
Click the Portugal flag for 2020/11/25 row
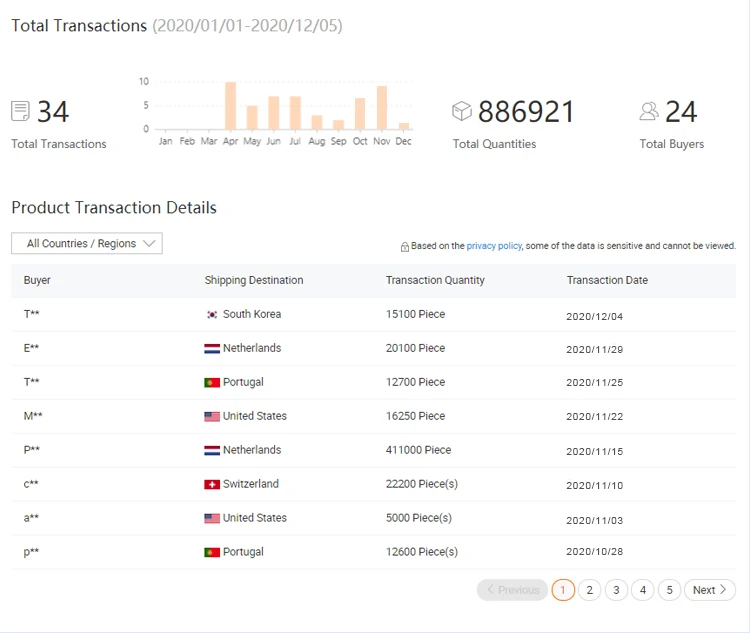tap(212, 382)
